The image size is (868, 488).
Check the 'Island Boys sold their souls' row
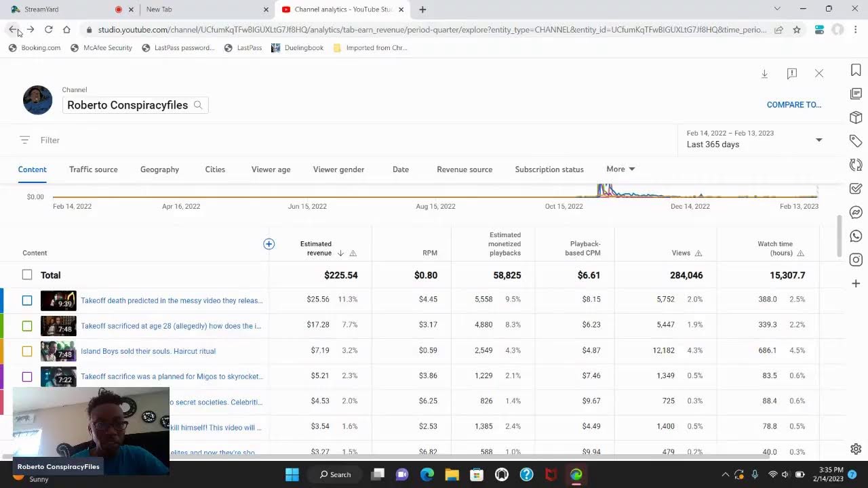coord(27,351)
